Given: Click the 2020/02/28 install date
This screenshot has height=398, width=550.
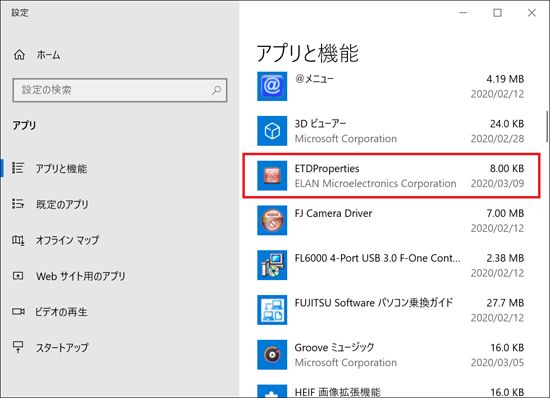Looking at the screenshot, I should pyautogui.click(x=497, y=139).
